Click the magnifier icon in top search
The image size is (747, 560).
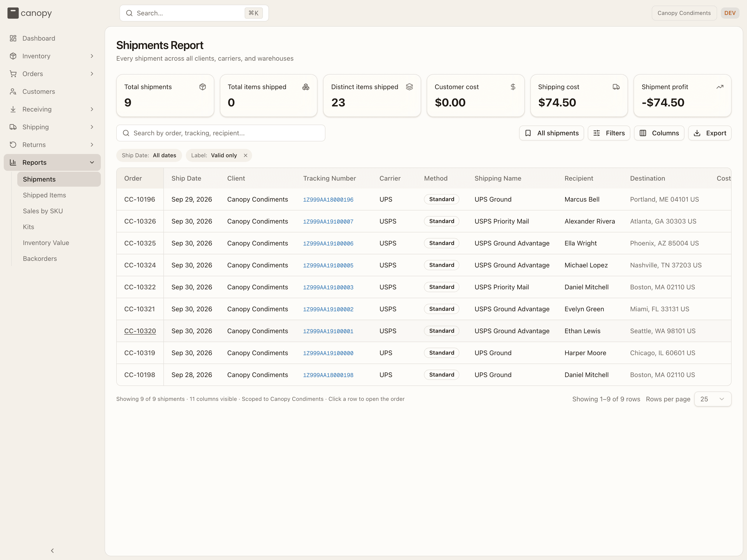click(x=129, y=13)
